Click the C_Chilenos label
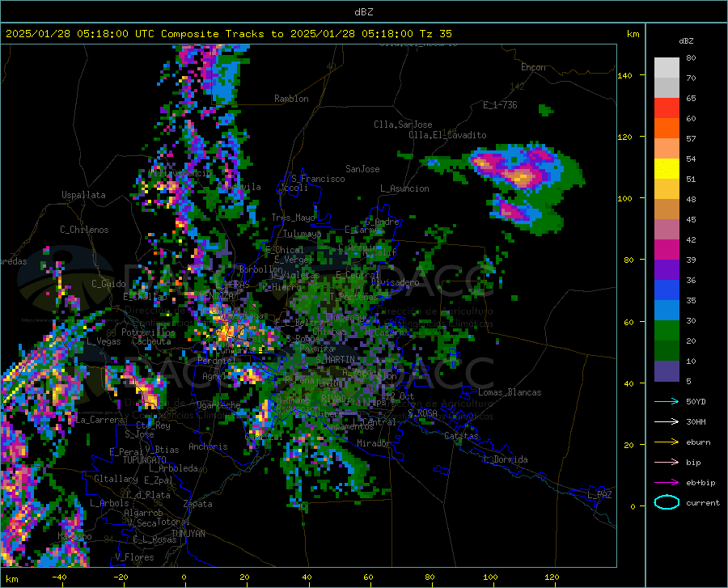Image resolution: width=728 pixels, height=588 pixels. pos(84,230)
